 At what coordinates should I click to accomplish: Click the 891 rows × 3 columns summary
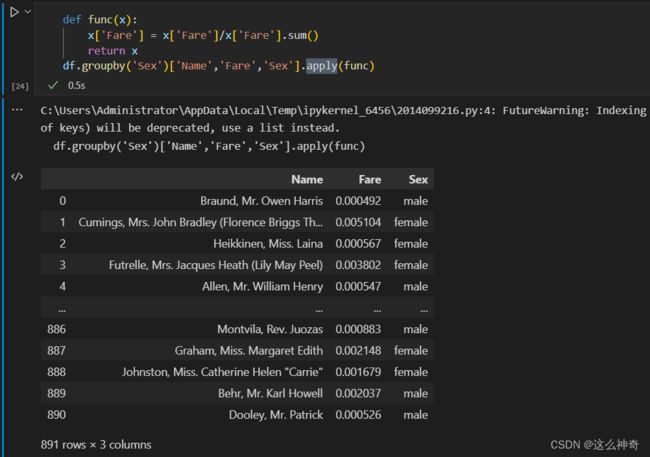(x=96, y=445)
